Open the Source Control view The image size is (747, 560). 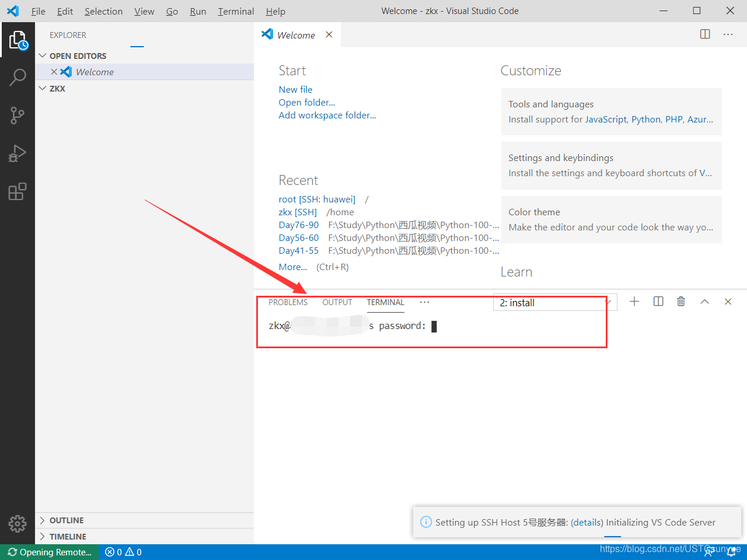[18, 116]
